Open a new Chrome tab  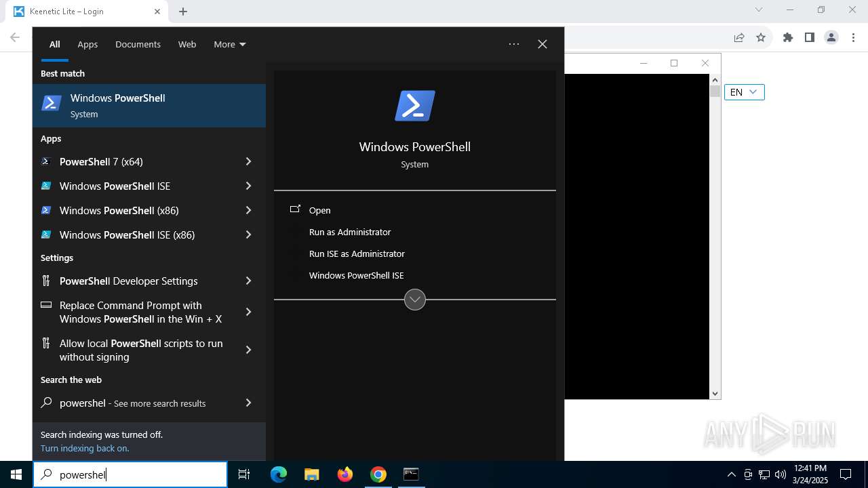[x=183, y=11]
